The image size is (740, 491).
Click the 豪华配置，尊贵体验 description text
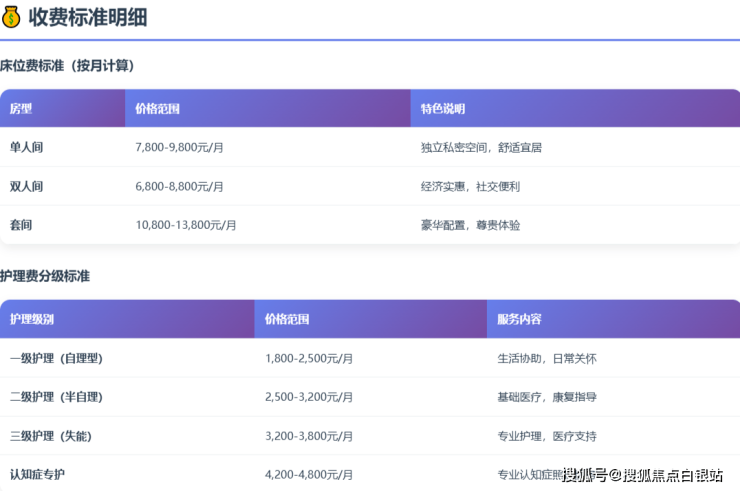click(x=470, y=225)
